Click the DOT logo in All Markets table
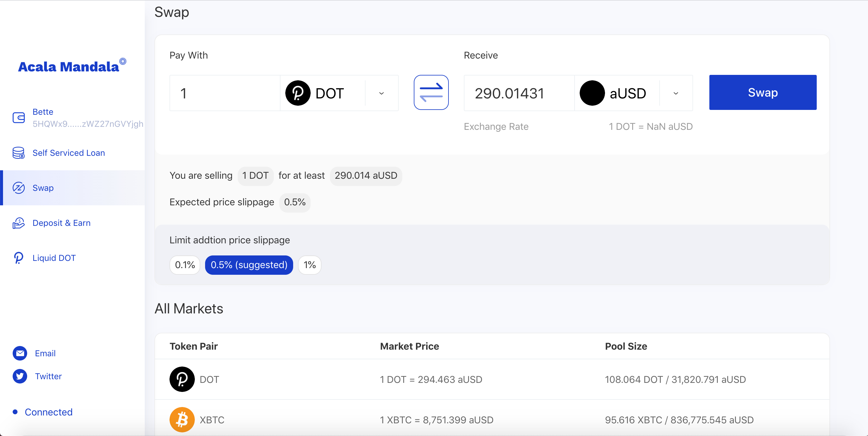 pyautogui.click(x=182, y=379)
